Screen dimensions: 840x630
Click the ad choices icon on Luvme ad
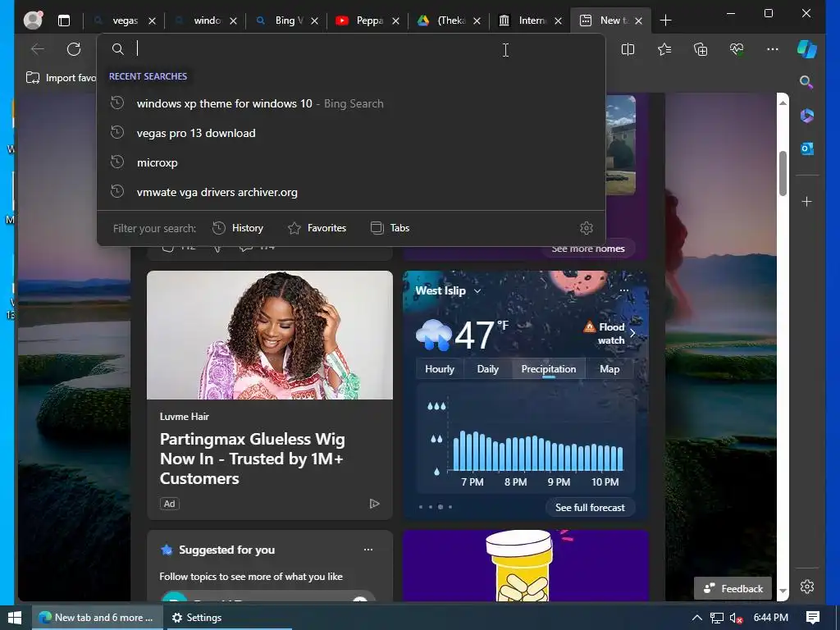(374, 504)
